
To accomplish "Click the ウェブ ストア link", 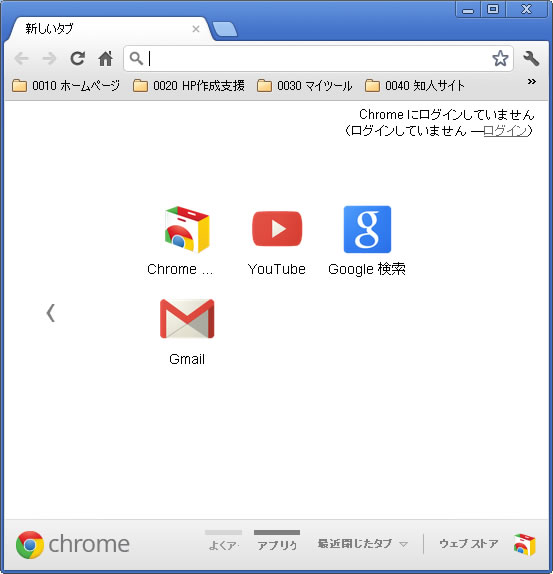I will tap(469, 544).
